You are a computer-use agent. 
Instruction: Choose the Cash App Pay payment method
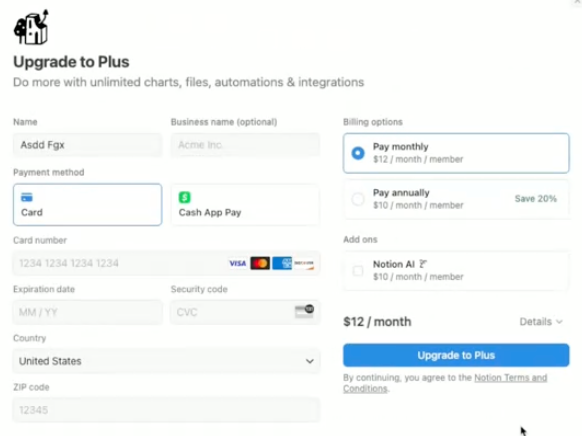(245, 204)
